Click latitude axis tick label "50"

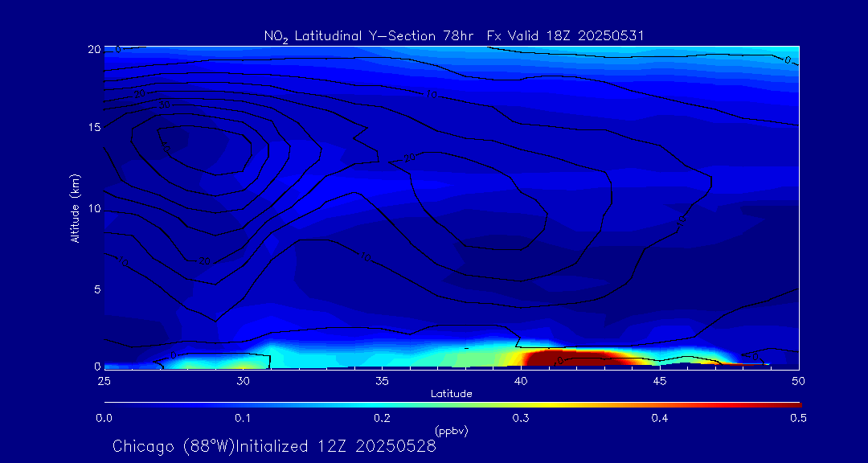point(798,380)
